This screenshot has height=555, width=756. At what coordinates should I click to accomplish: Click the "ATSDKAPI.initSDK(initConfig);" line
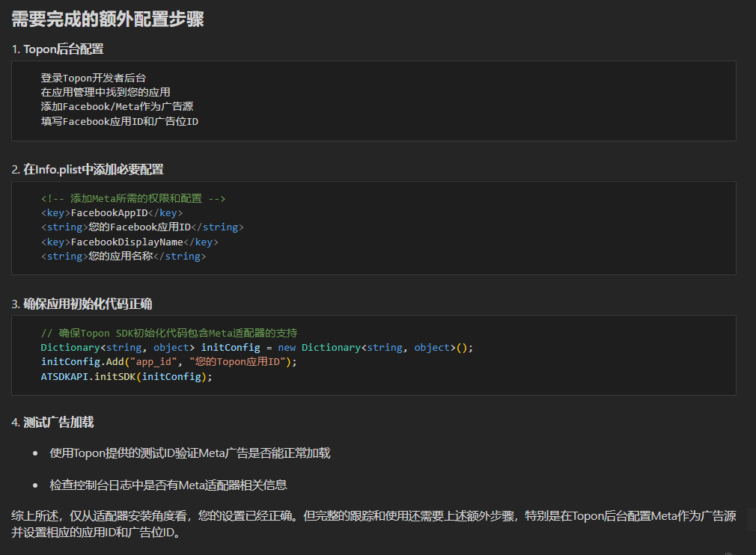pyautogui.click(x=126, y=377)
